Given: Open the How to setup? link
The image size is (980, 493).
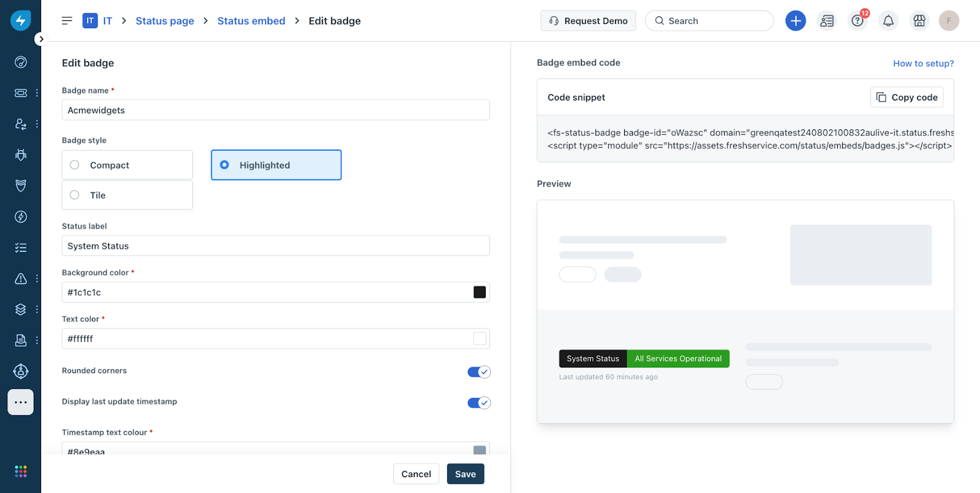Looking at the screenshot, I should point(923,63).
